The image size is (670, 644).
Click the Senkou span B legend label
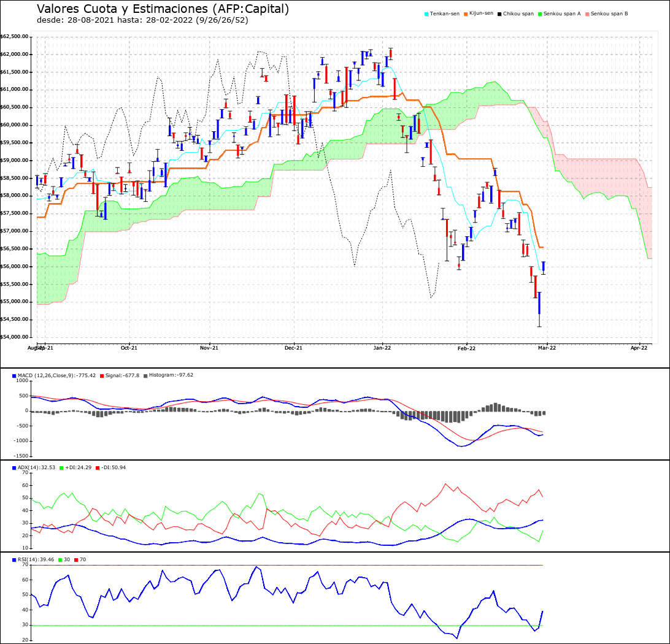(609, 13)
